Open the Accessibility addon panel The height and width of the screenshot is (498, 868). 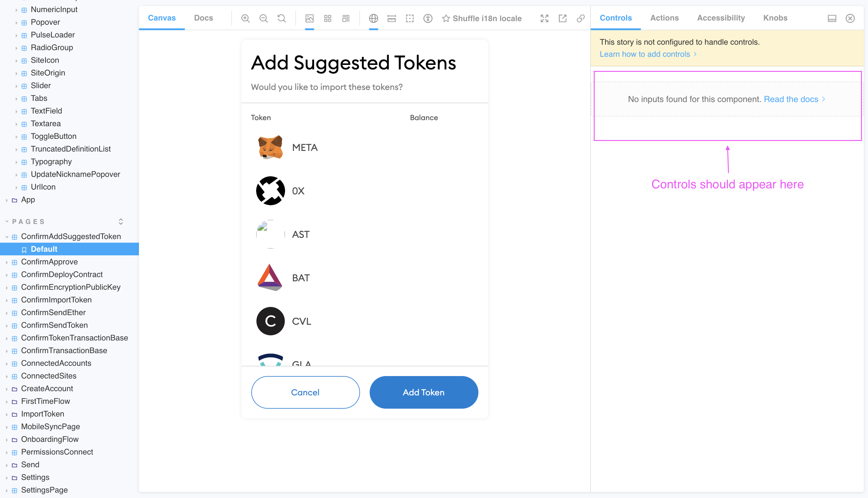[721, 18]
